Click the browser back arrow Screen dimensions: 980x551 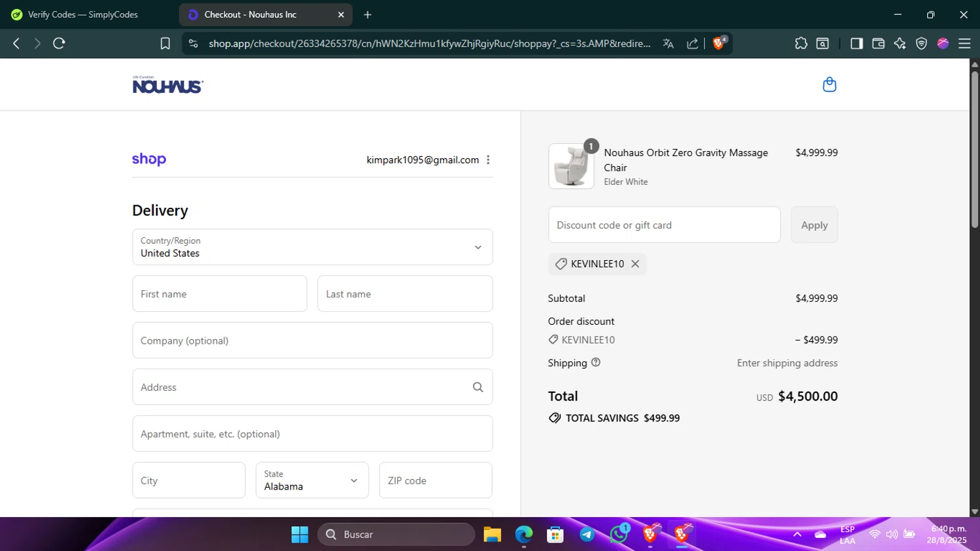pos(16,43)
